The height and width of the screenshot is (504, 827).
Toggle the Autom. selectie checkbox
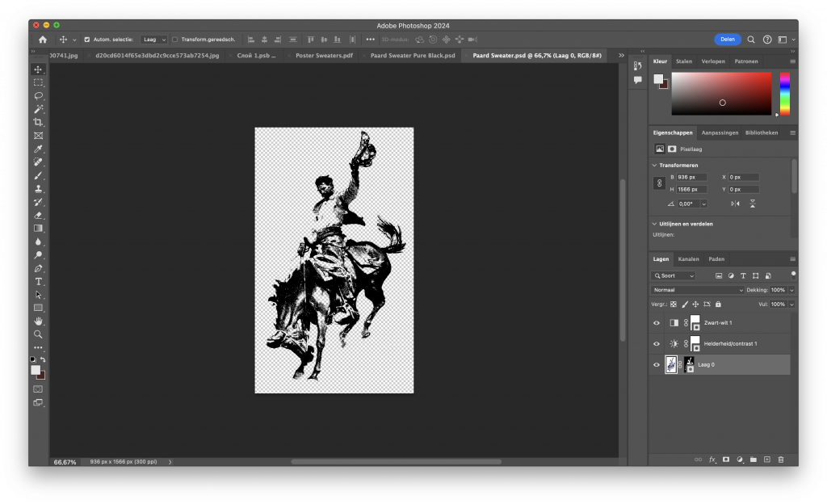(87, 40)
